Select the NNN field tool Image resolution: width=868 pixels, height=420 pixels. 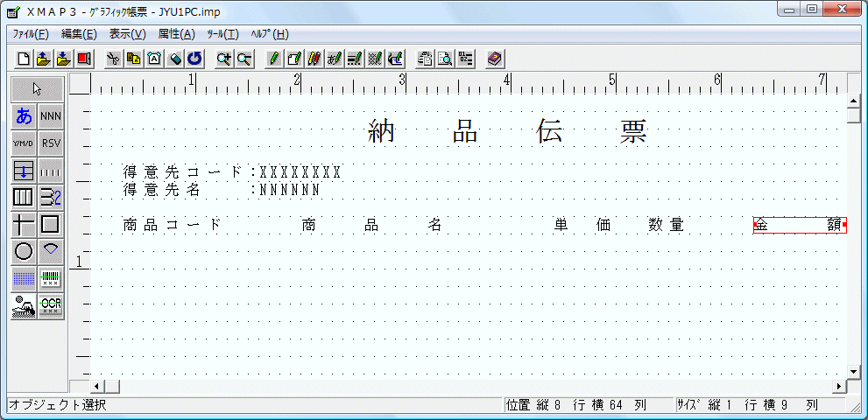[51, 116]
